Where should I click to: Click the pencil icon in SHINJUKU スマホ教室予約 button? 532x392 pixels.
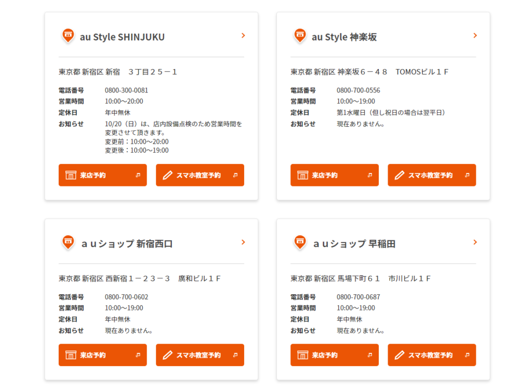(x=168, y=175)
